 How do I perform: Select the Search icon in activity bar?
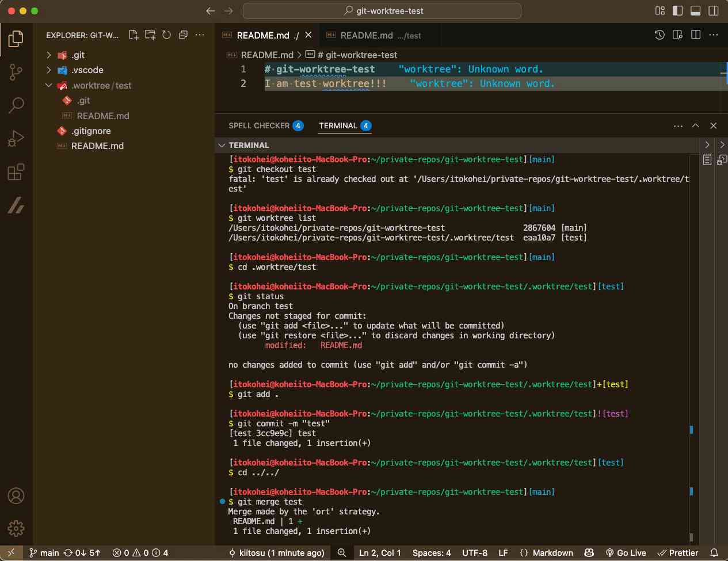click(16, 105)
